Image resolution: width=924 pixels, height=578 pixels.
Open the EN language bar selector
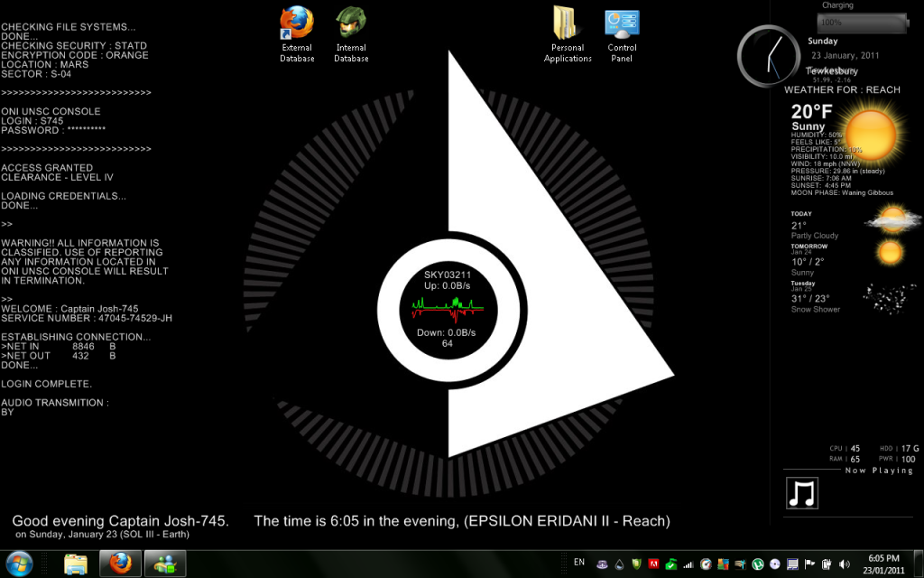click(579, 562)
